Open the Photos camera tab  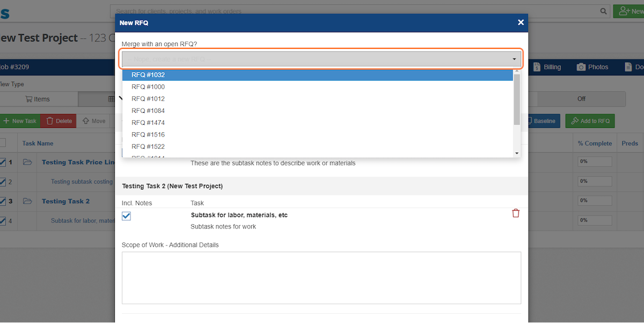pyautogui.click(x=592, y=67)
